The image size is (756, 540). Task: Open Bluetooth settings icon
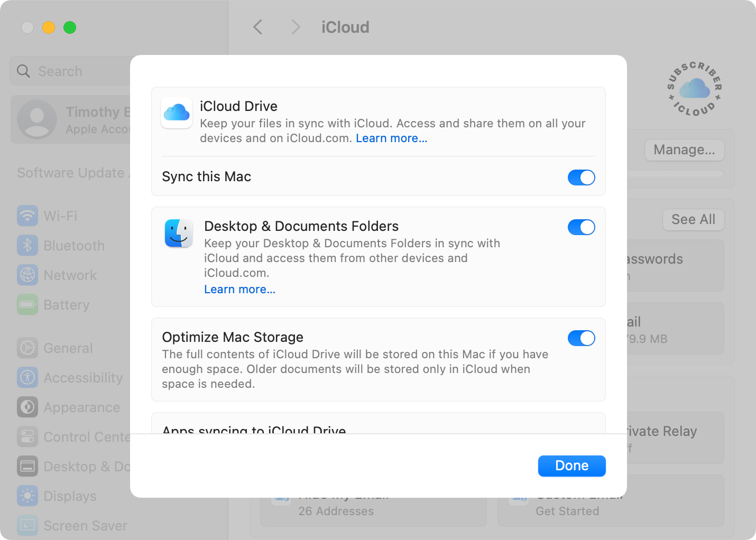click(27, 245)
